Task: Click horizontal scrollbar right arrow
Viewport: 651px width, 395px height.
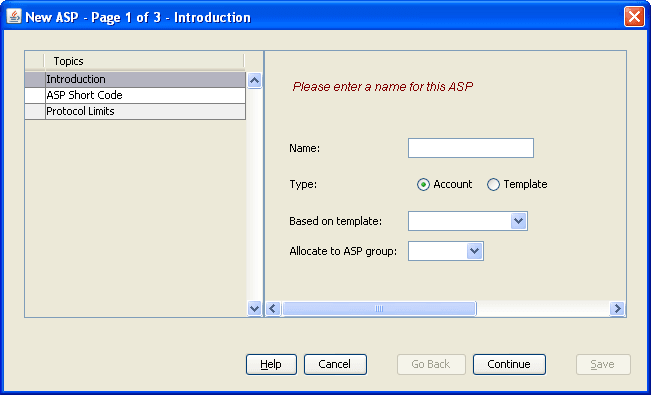Action: pyautogui.click(x=617, y=309)
